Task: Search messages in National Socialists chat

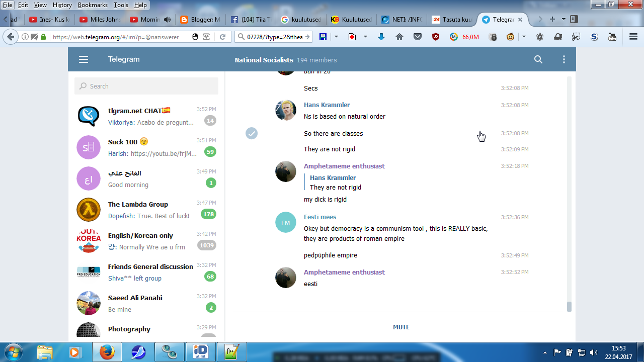Action: pos(538,60)
